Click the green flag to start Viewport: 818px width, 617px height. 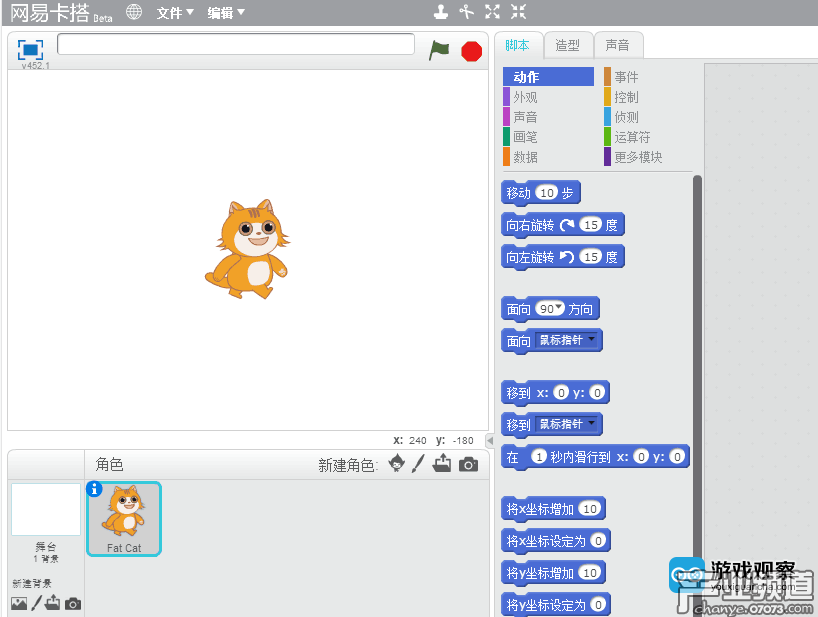[439, 50]
